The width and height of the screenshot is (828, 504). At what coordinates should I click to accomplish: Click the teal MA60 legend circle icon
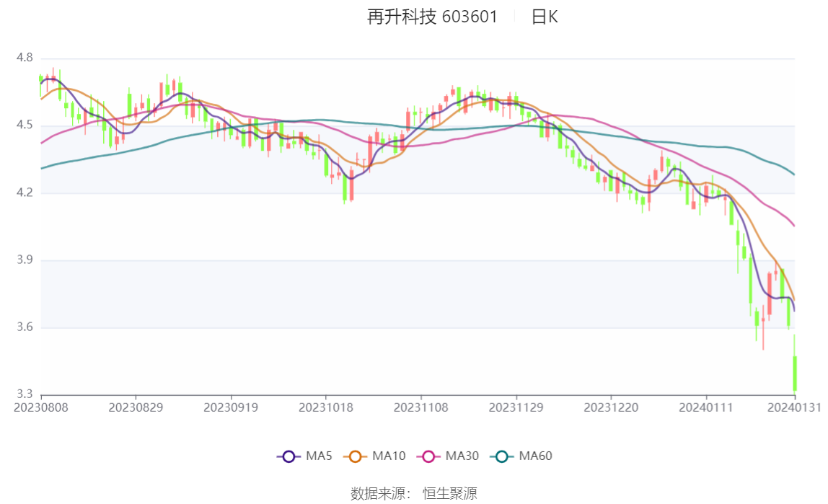502,456
